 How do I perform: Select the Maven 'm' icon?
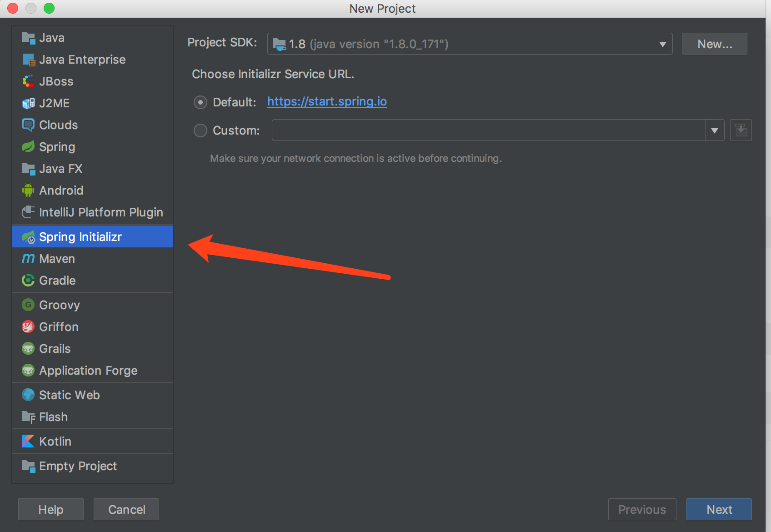click(28, 259)
